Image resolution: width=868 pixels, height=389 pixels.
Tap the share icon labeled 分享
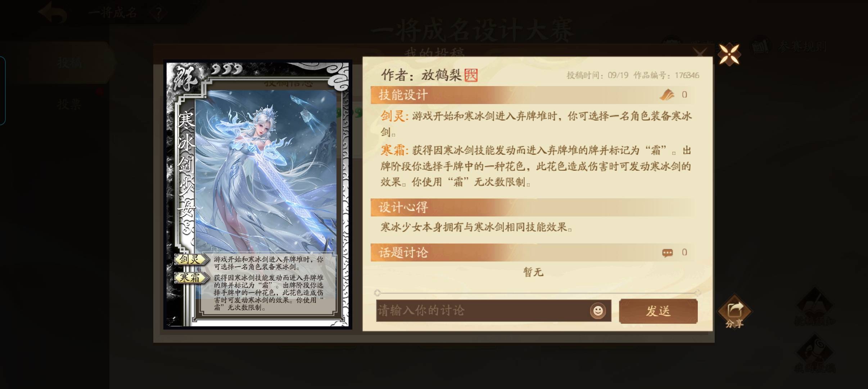pyautogui.click(x=734, y=312)
